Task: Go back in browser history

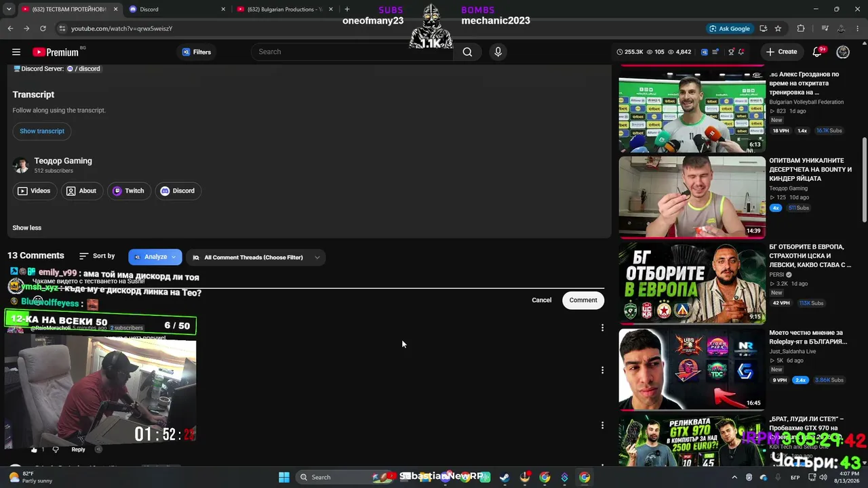Action: point(10,28)
